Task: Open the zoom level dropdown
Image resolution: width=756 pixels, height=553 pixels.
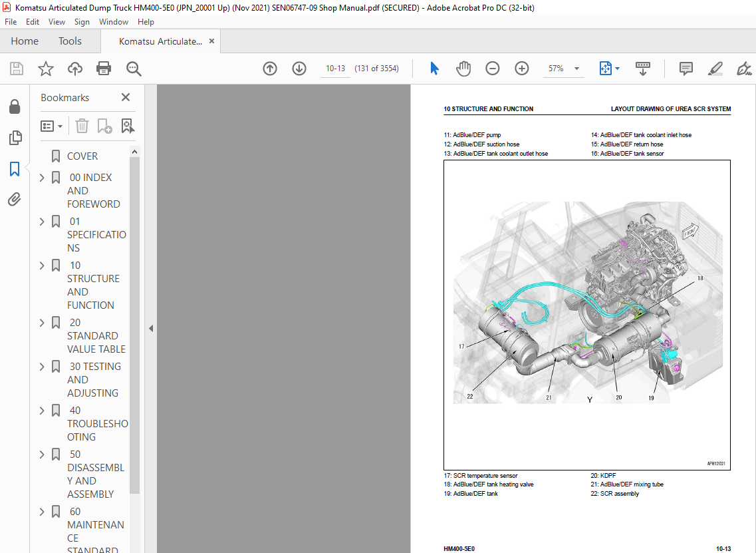Action: coord(576,69)
